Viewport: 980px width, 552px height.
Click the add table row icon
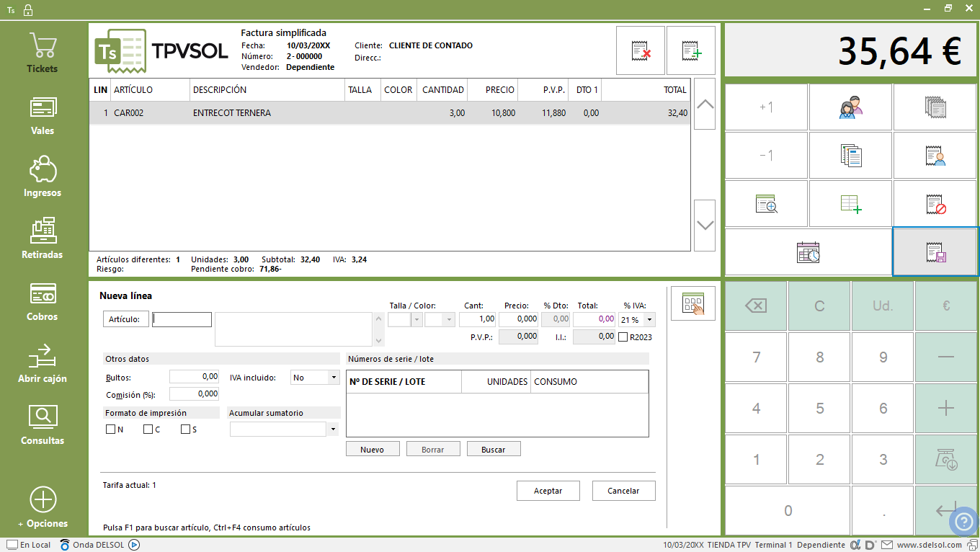click(x=851, y=204)
